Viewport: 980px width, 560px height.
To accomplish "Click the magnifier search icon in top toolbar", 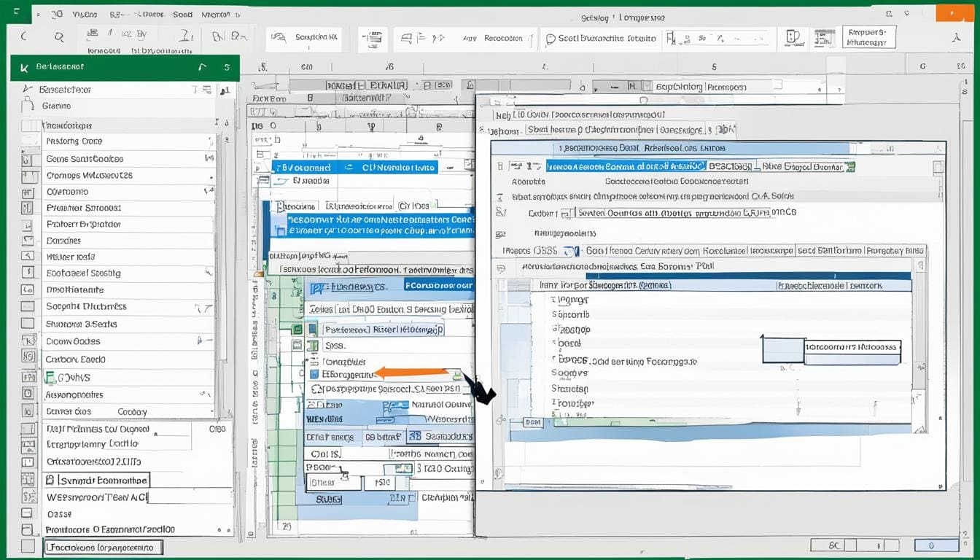I will 59,36.
